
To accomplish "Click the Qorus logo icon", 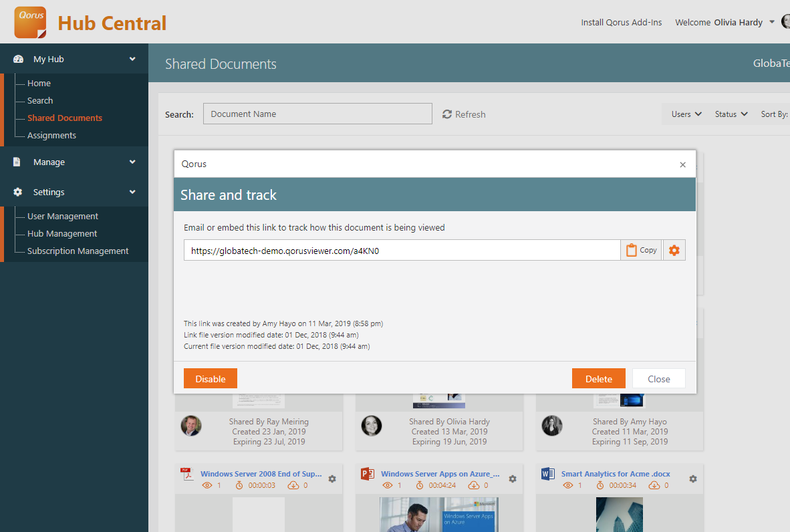I will [x=30, y=22].
